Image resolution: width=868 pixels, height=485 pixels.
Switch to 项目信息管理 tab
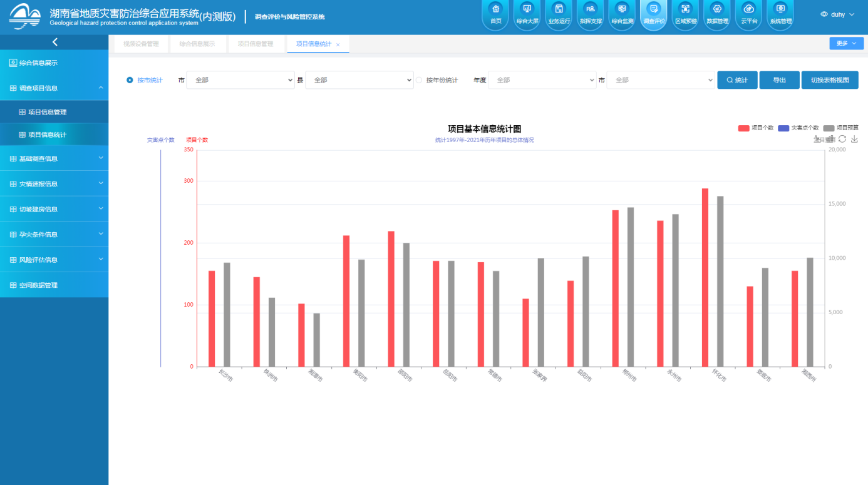pyautogui.click(x=256, y=44)
